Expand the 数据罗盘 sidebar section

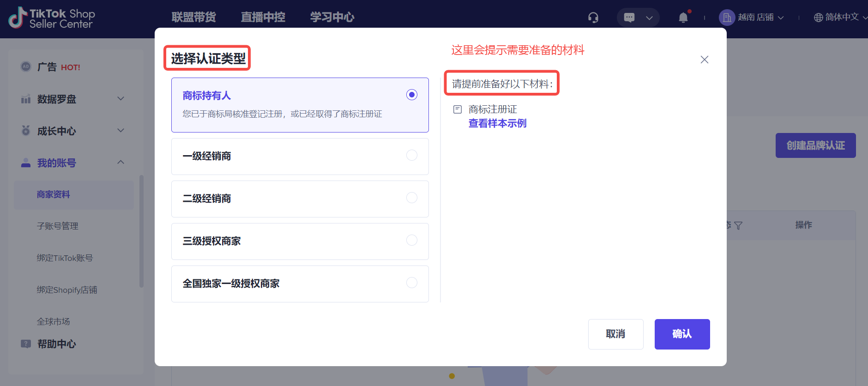(x=121, y=99)
